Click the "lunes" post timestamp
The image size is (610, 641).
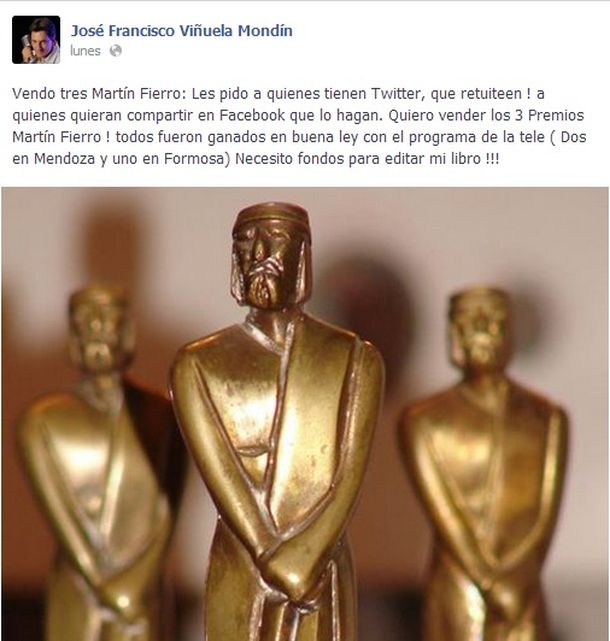(x=85, y=51)
